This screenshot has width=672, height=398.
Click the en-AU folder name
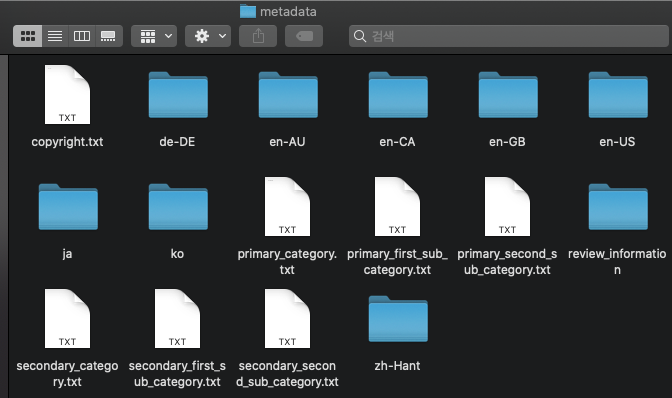pos(287,142)
